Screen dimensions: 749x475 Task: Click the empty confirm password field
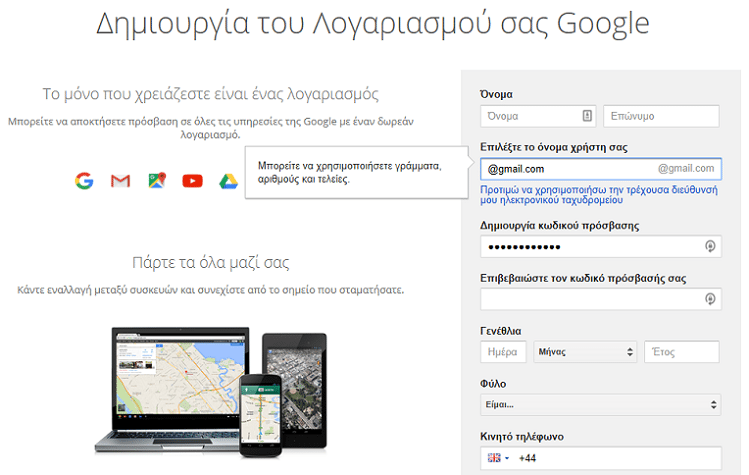click(x=601, y=299)
